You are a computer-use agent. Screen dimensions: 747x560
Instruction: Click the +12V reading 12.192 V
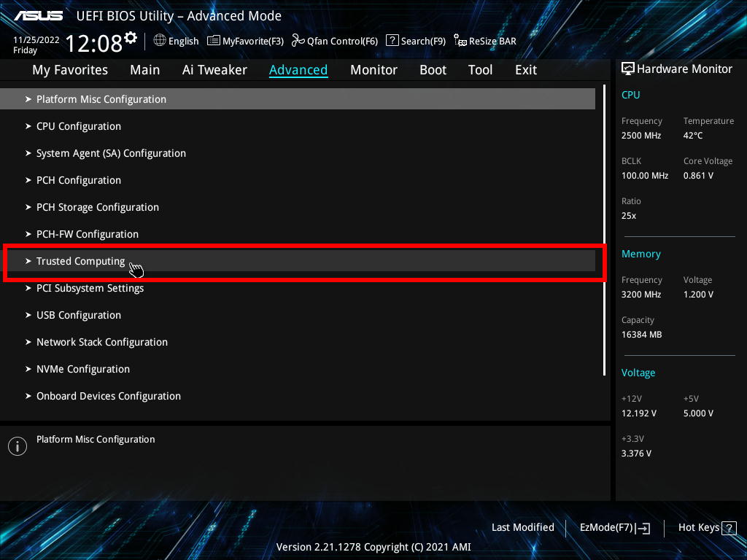[x=639, y=413]
